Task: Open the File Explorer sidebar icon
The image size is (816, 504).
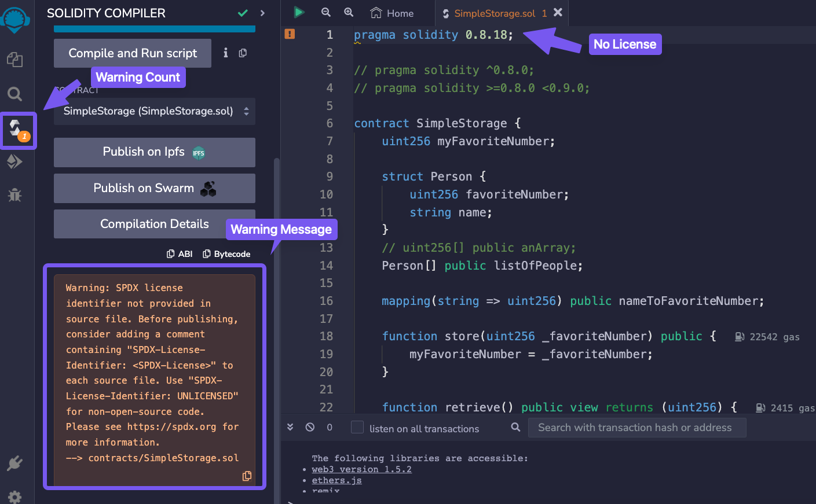Action: click(15, 60)
